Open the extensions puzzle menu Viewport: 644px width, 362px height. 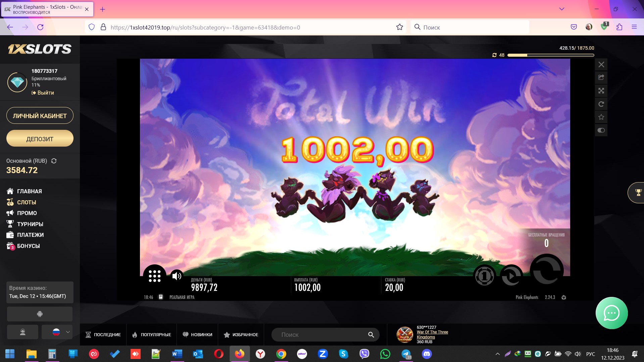click(620, 27)
